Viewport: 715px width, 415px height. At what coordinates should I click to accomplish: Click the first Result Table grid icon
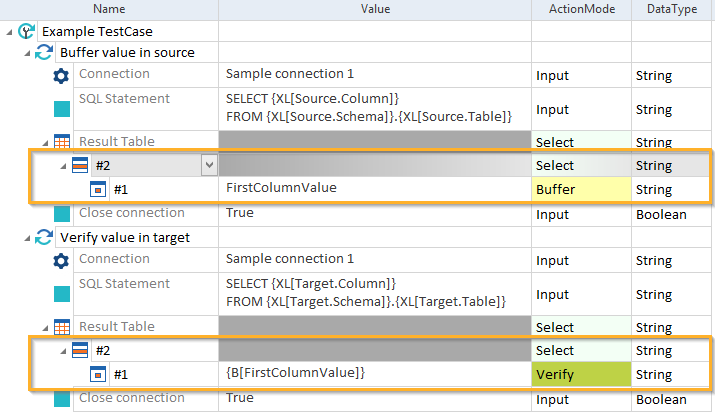coord(61,142)
